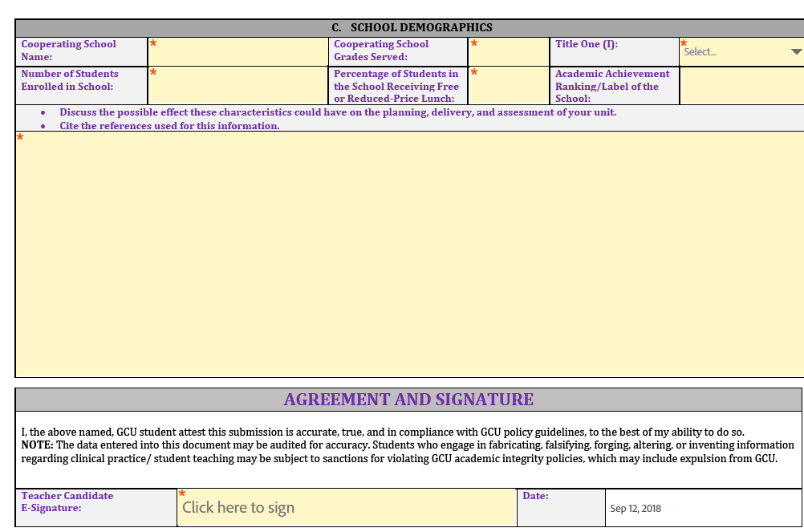Click the Academic Achievement Ranking/Label field
This screenshot has width=804, height=532.
(741, 86)
